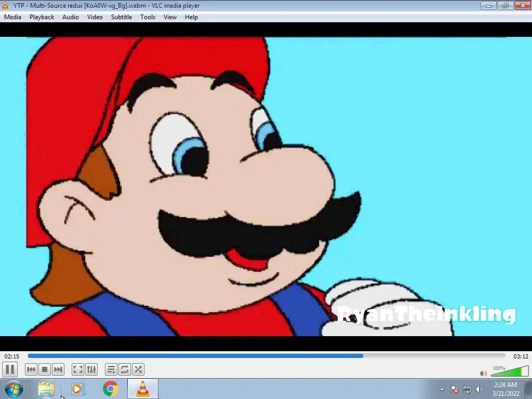Stop the video playback
This screenshot has width=532, height=399.
(x=45, y=369)
